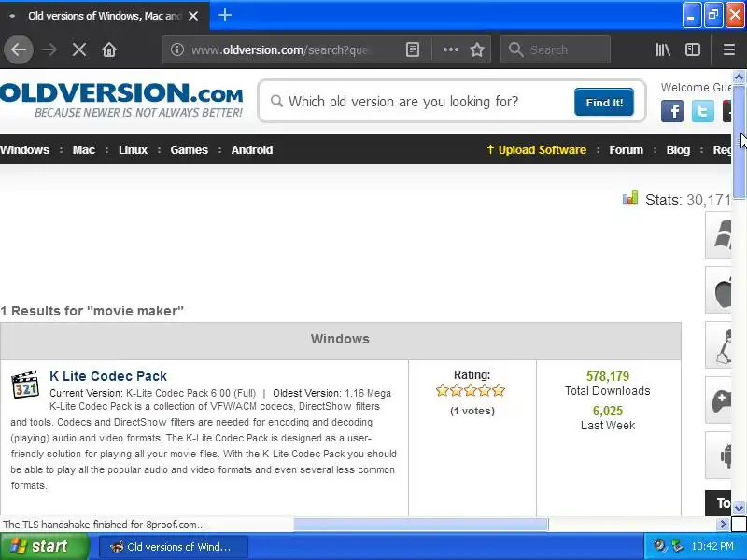Click the K Lite Codec Pack clapperboard icon
This screenshot has width=747, height=560.
tap(25, 385)
